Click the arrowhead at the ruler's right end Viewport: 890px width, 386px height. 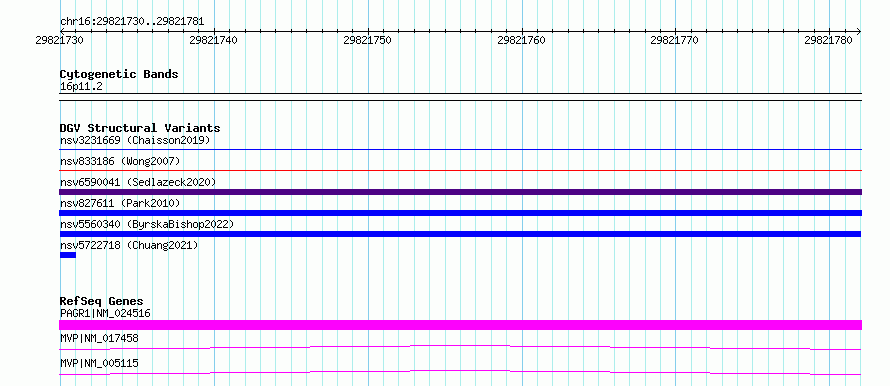[x=859, y=31]
